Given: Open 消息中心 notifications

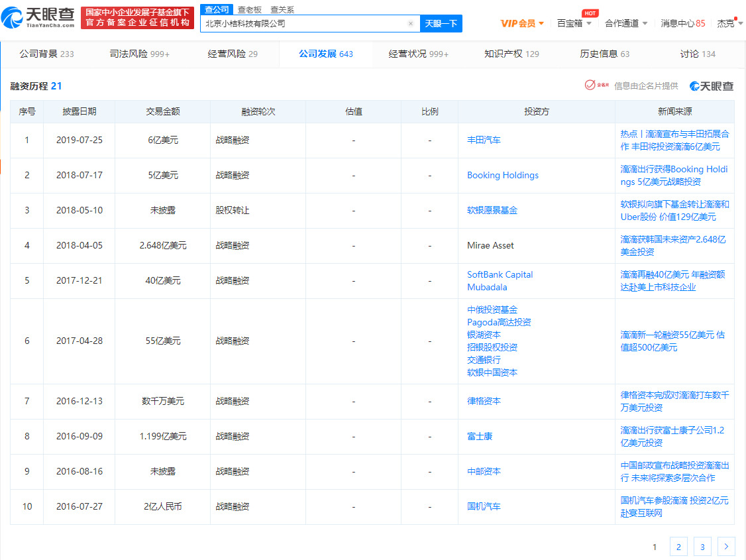Looking at the screenshot, I should (682, 23).
